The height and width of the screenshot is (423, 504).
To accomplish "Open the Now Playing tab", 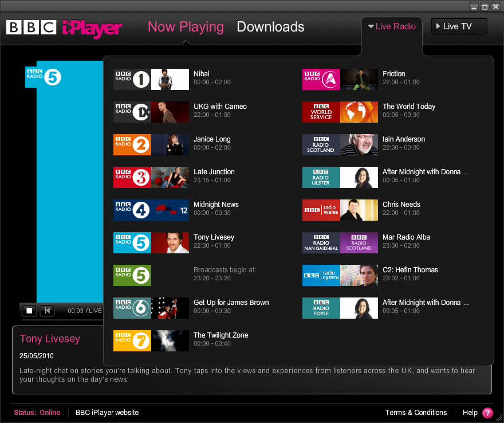I will click(186, 27).
